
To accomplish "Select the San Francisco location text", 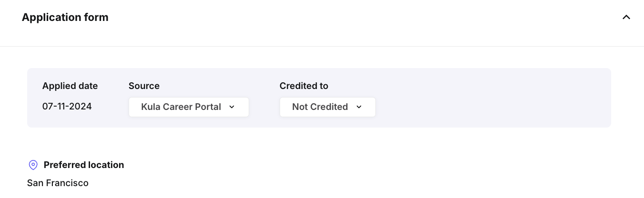I will coord(58,183).
